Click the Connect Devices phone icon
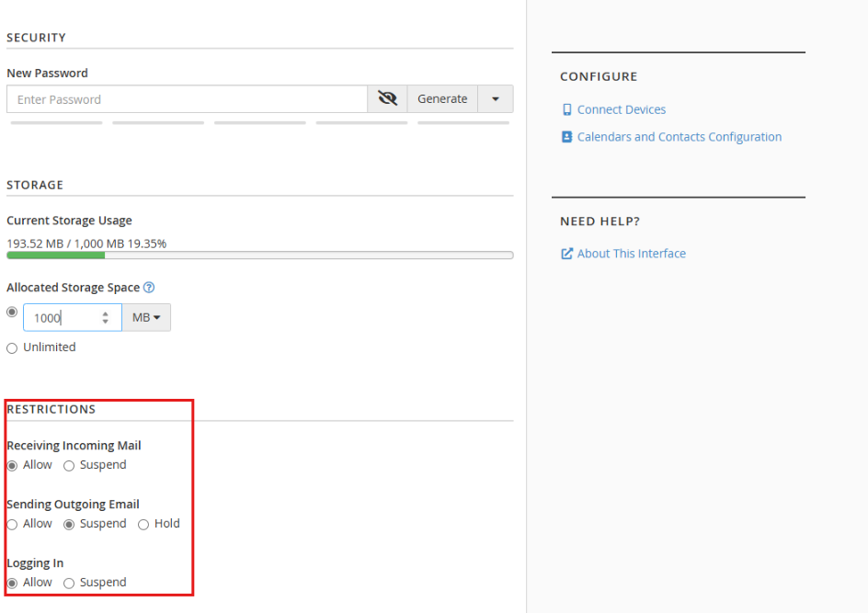 point(566,109)
